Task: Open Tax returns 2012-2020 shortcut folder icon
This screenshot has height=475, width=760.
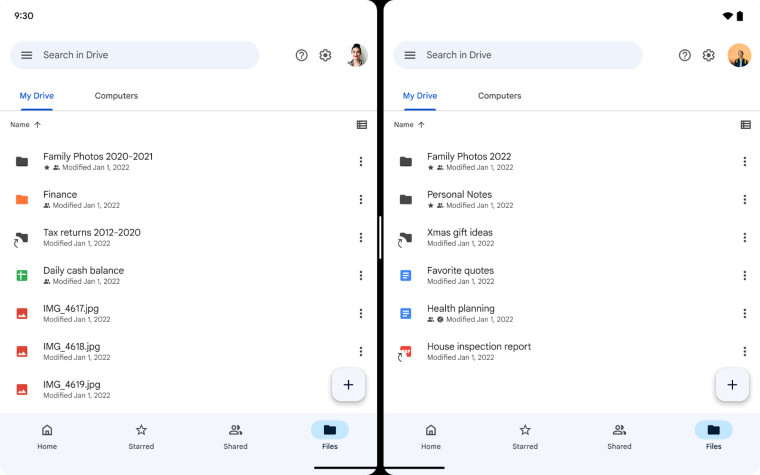Action: click(x=21, y=239)
